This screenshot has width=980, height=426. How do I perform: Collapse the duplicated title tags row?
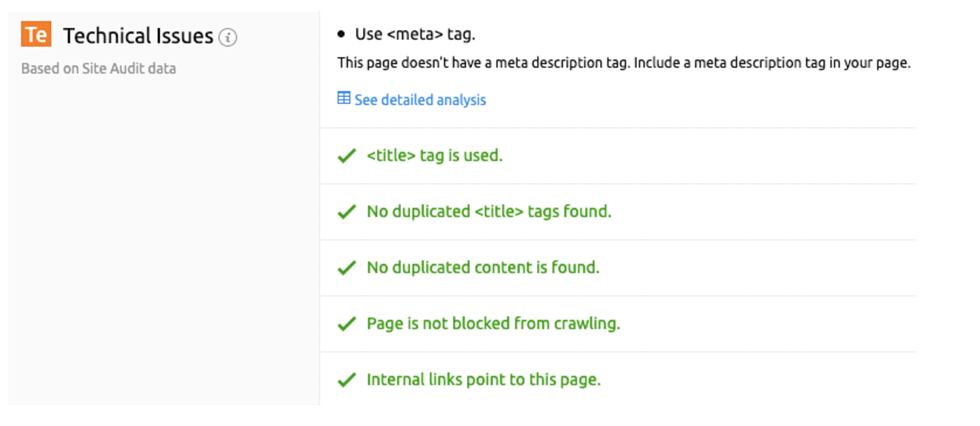(489, 212)
